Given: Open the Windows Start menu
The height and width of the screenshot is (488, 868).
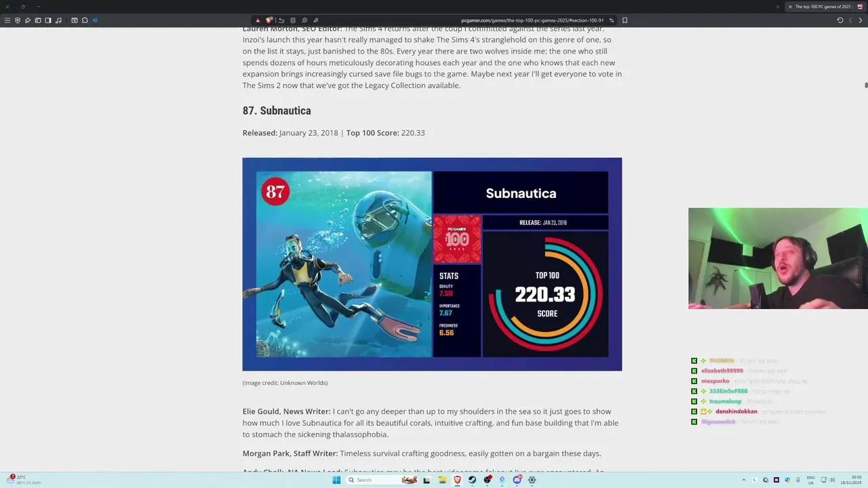Looking at the screenshot, I should pos(336,480).
